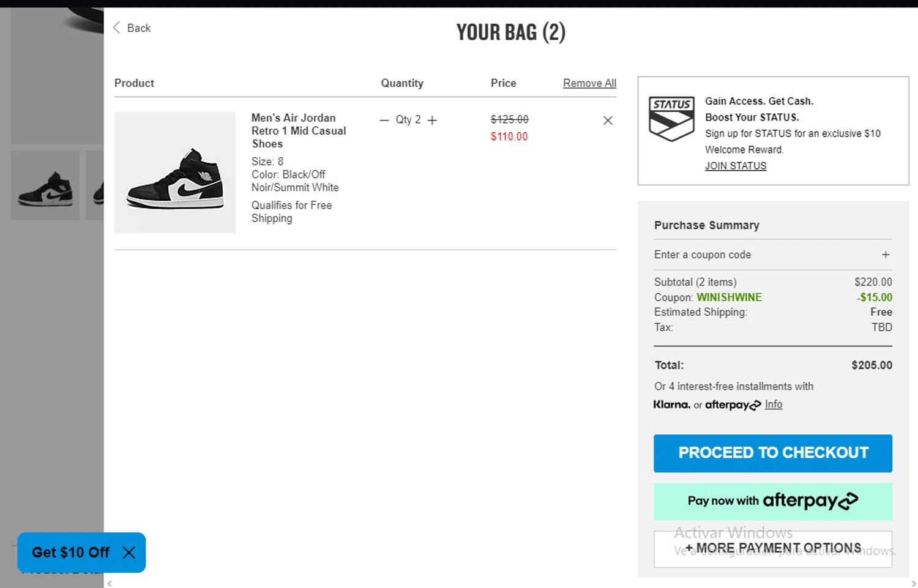Open the installments Info link
Image resolution: width=918 pixels, height=588 pixels.
click(774, 404)
